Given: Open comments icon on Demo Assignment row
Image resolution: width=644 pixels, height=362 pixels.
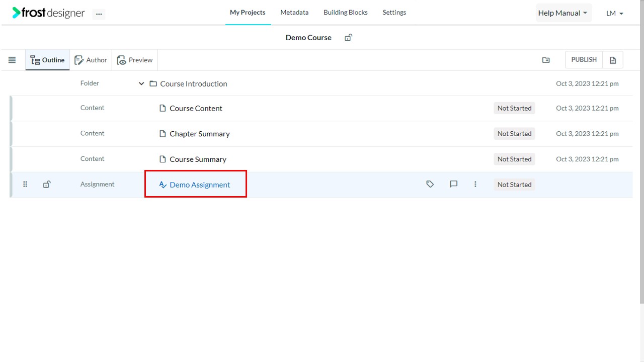Looking at the screenshot, I should coord(453,184).
